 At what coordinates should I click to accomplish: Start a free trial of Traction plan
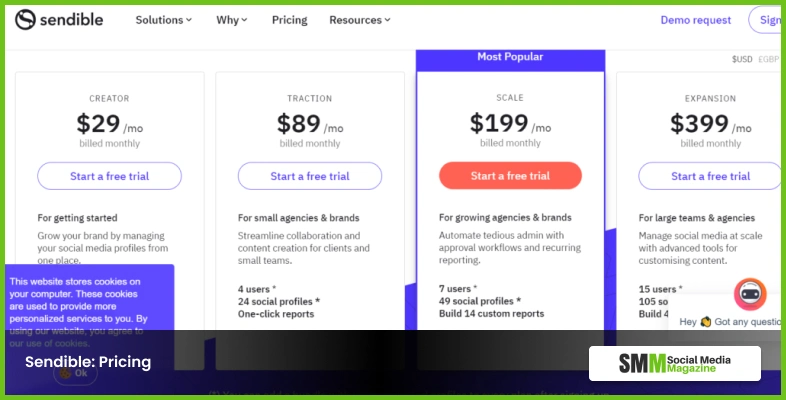click(x=310, y=176)
